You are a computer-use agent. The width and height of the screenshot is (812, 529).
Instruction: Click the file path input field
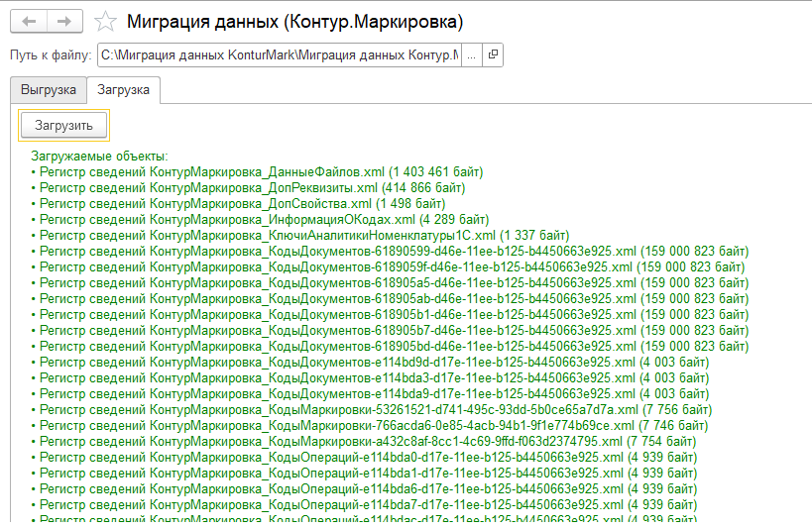coord(280,54)
